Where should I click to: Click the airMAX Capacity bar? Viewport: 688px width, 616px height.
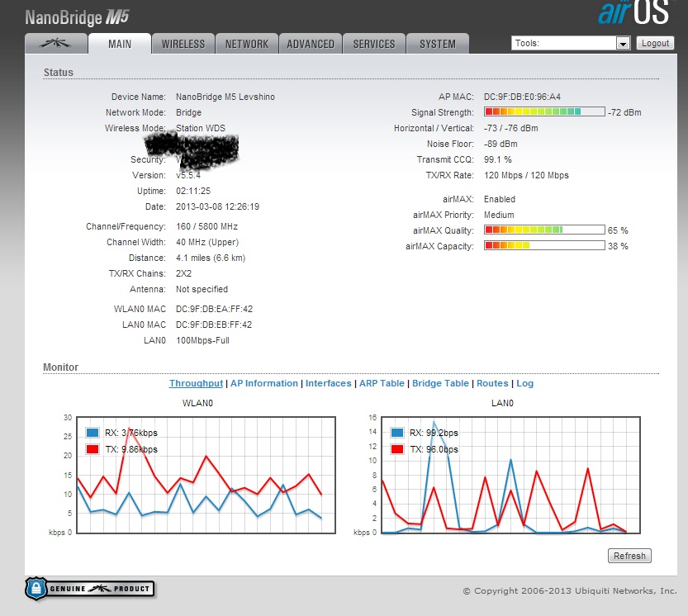[544, 245]
